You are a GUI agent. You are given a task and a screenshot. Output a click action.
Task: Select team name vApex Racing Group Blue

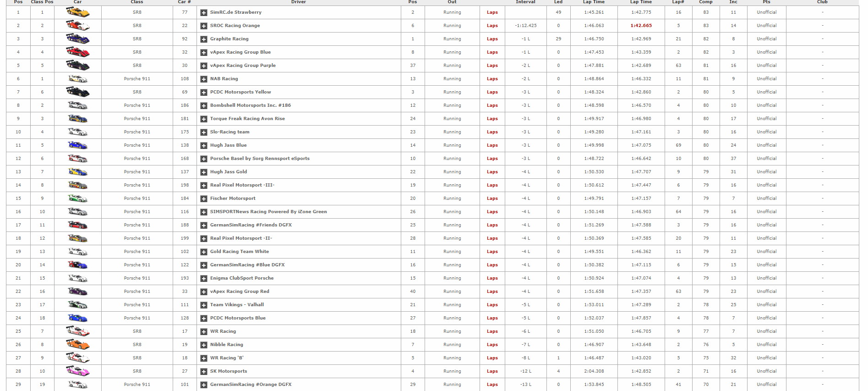pos(240,52)
